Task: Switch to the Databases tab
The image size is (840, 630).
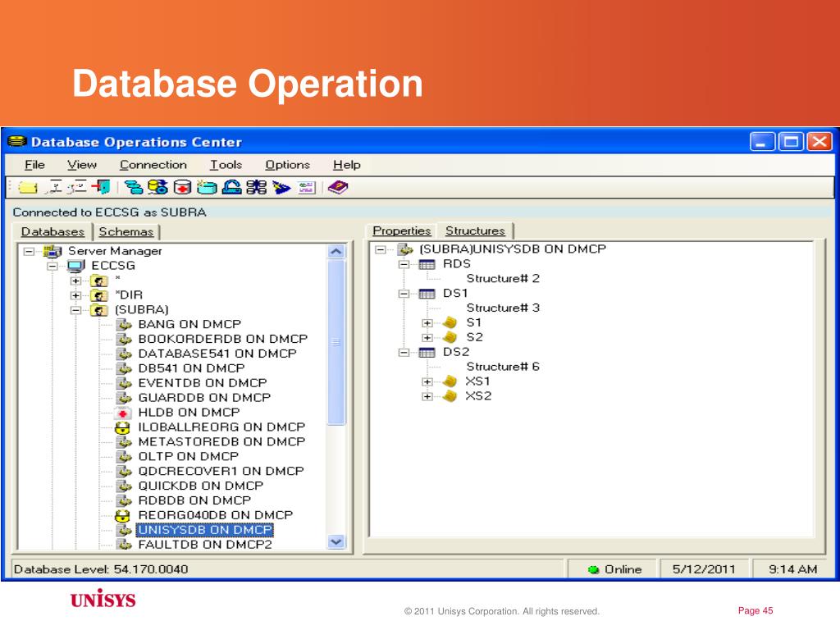Action: tap(53, 231)
